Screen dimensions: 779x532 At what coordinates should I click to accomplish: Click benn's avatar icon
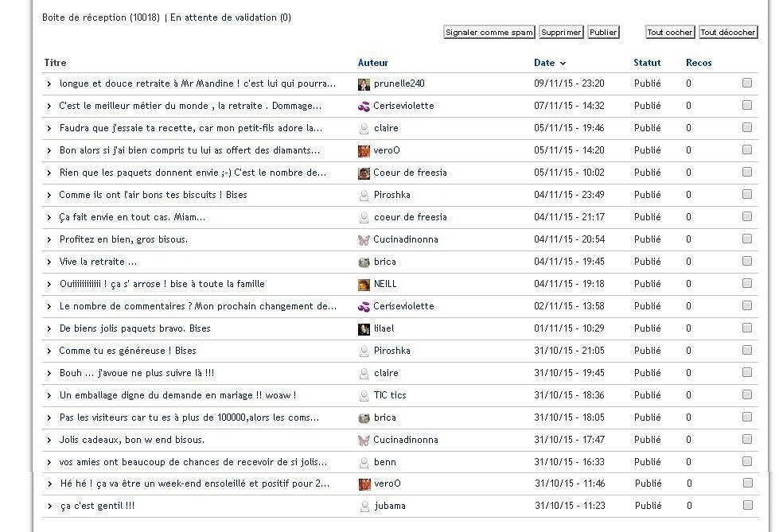(364, 463)
